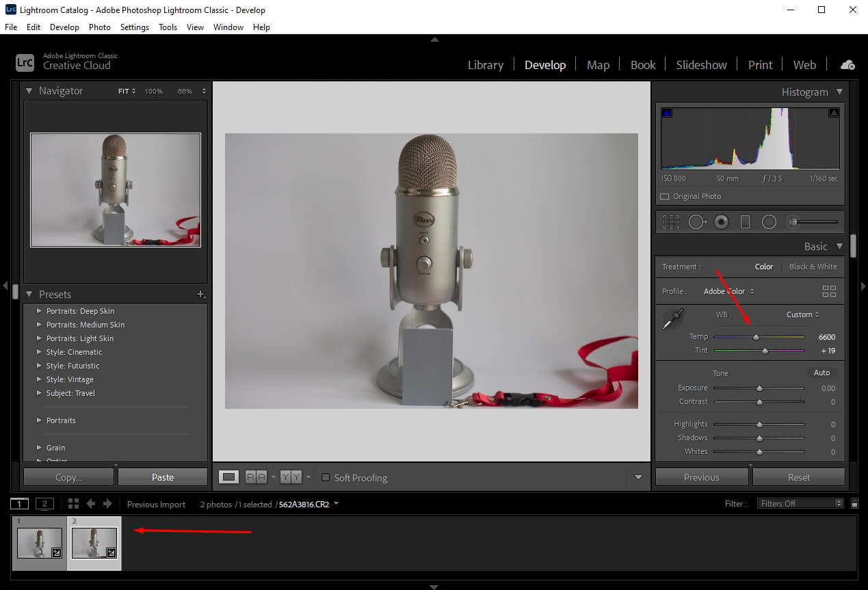
Task: Go back with the left arrow
Action: (91, 504)
